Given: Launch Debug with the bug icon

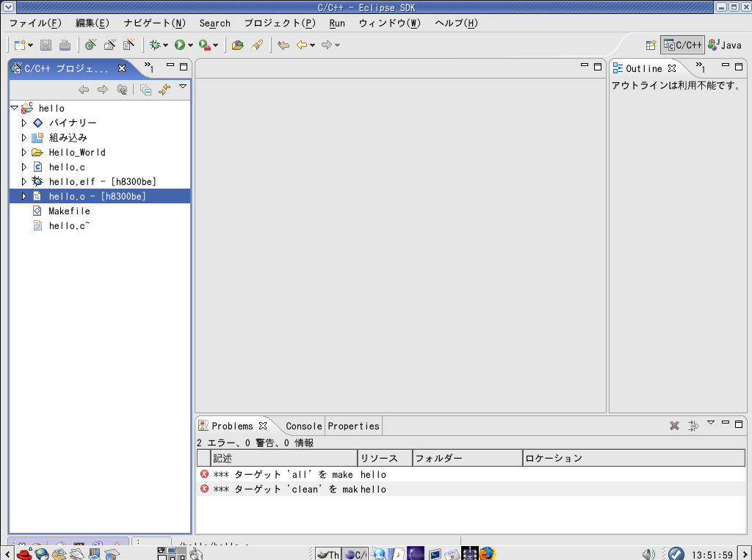Looking at the screenshot, I should 155,45.
